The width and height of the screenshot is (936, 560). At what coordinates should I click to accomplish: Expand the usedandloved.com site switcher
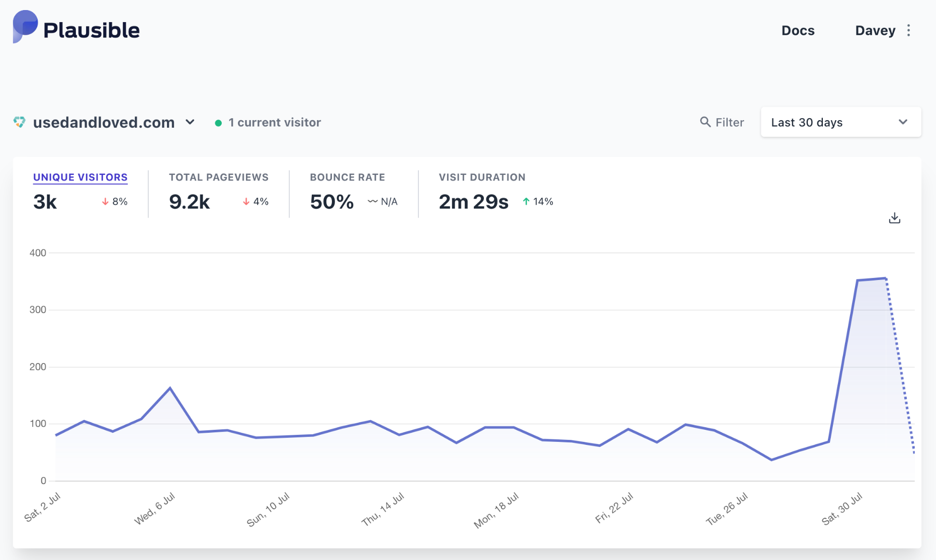pos(104,122)
